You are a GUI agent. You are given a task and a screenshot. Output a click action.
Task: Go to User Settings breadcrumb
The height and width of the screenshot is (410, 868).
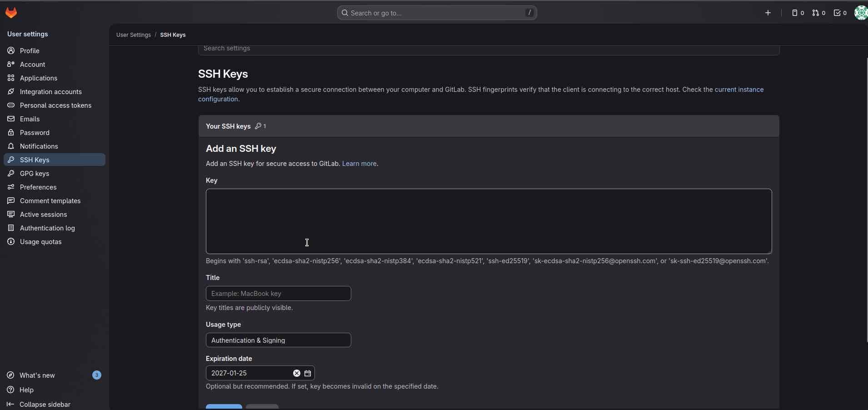[134, 35]
